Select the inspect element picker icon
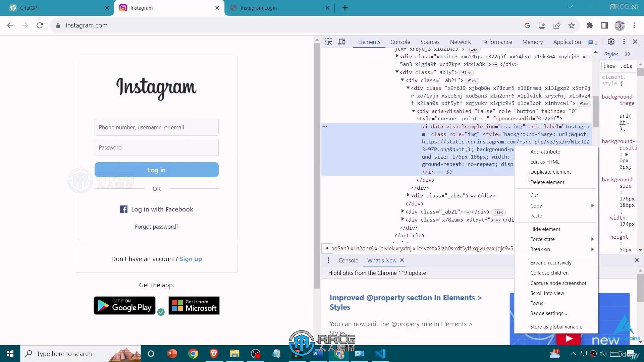The image size is (644, 362). click(x=329, y=42)
